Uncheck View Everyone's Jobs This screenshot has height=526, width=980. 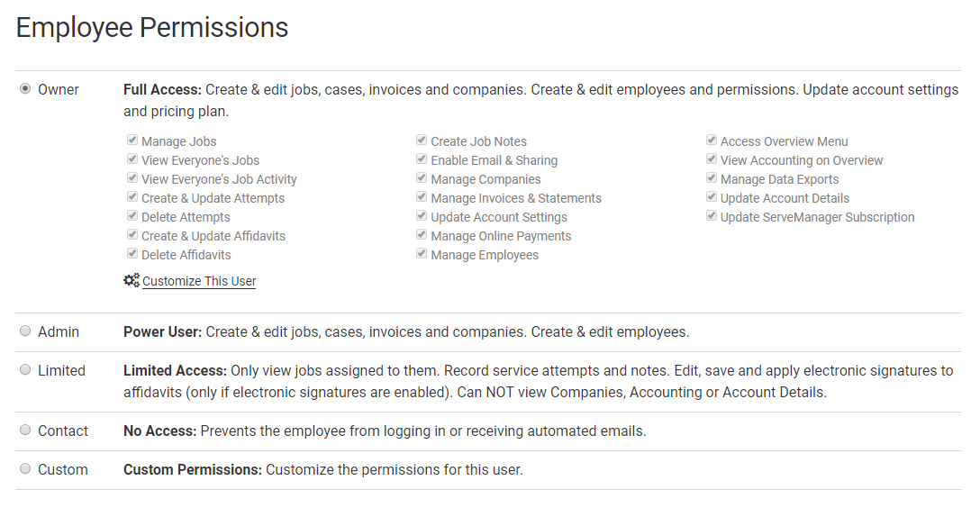click(132, 159)
